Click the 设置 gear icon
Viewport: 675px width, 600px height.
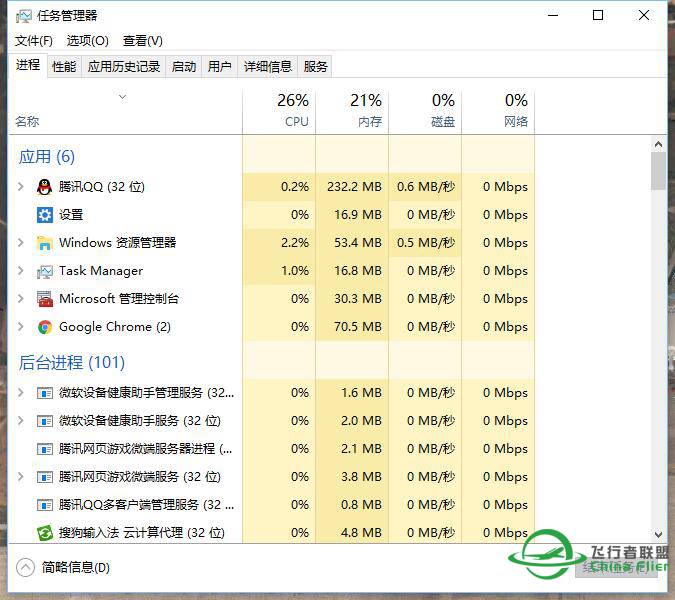pos(44,215)
